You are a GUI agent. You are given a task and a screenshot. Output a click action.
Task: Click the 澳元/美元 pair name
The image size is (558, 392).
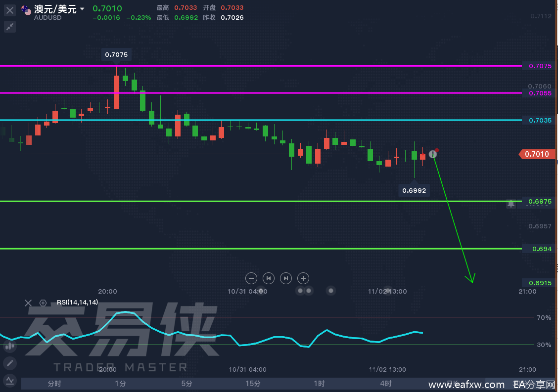point(55,8)
